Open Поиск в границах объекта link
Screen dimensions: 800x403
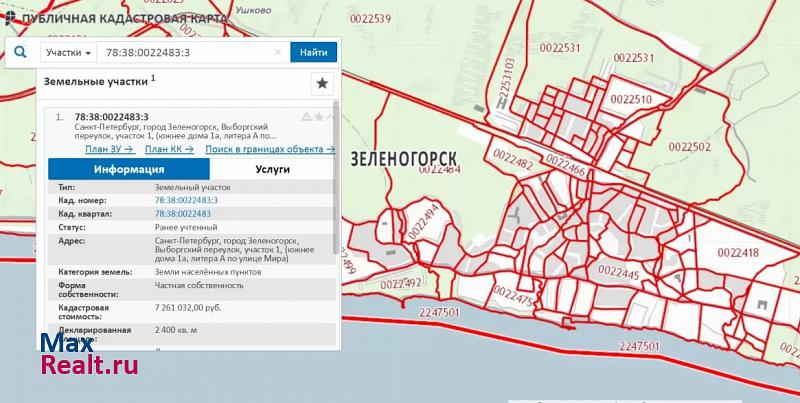(x=269, y=149)
